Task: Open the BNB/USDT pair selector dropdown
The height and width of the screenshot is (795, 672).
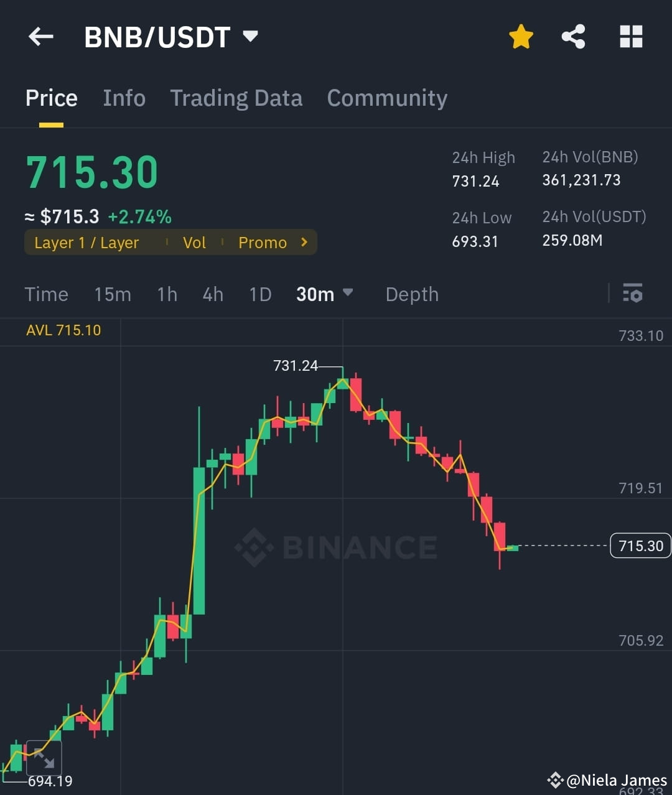Action: coord(172,37)
